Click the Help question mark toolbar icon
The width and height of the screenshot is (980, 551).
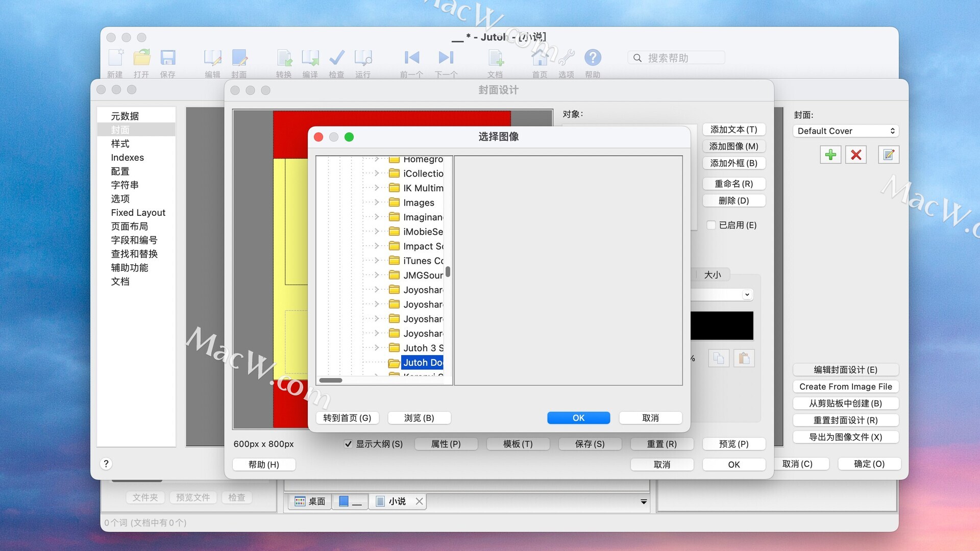593,58
